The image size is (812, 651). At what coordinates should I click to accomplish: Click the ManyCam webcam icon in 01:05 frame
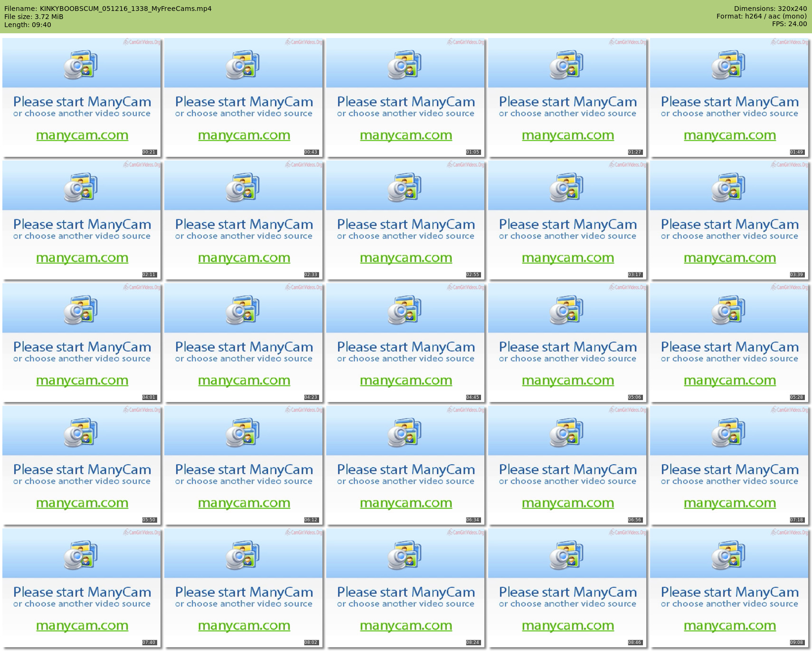tap(405, 65)
